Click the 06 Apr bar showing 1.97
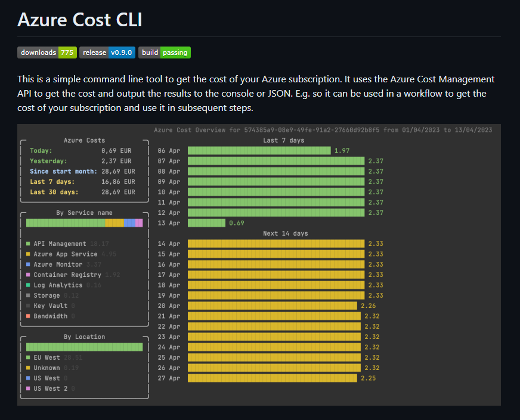 click(x=259, y=150)
